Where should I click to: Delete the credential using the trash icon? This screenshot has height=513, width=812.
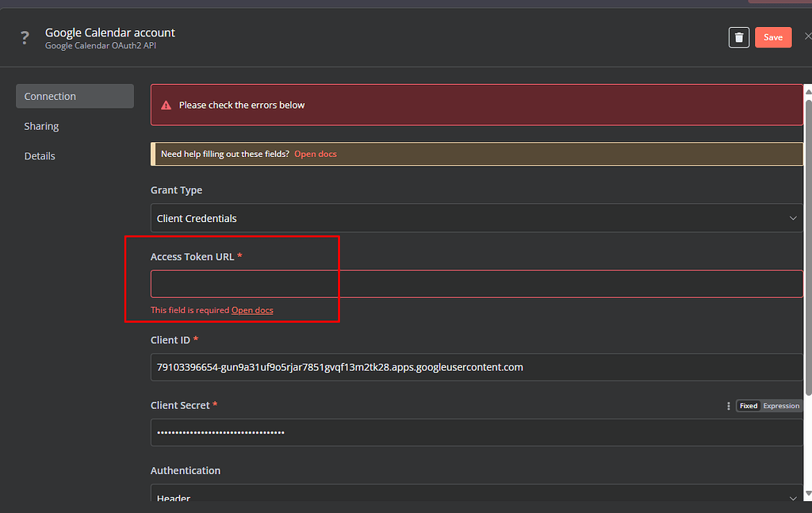tap(739, 36)
